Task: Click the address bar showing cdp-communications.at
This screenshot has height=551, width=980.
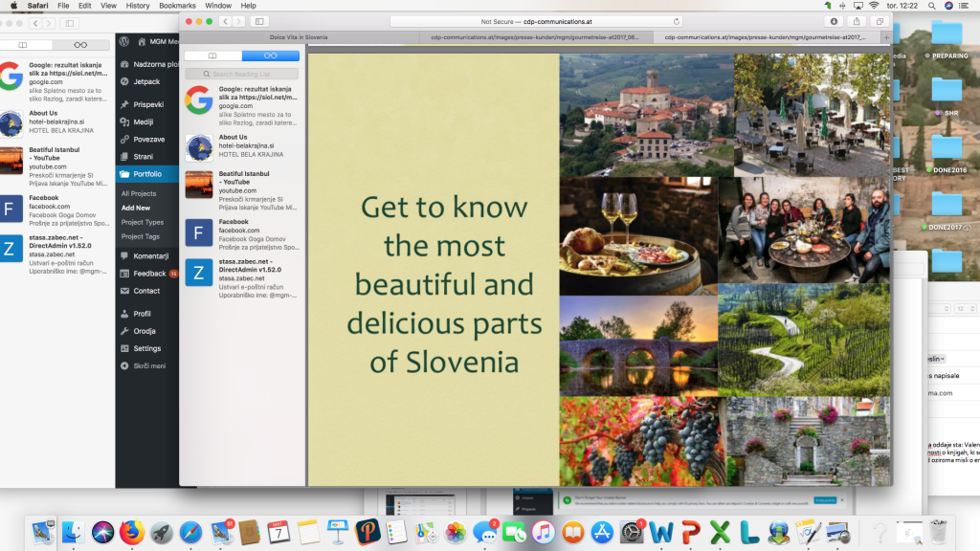Action: (536, 21)
